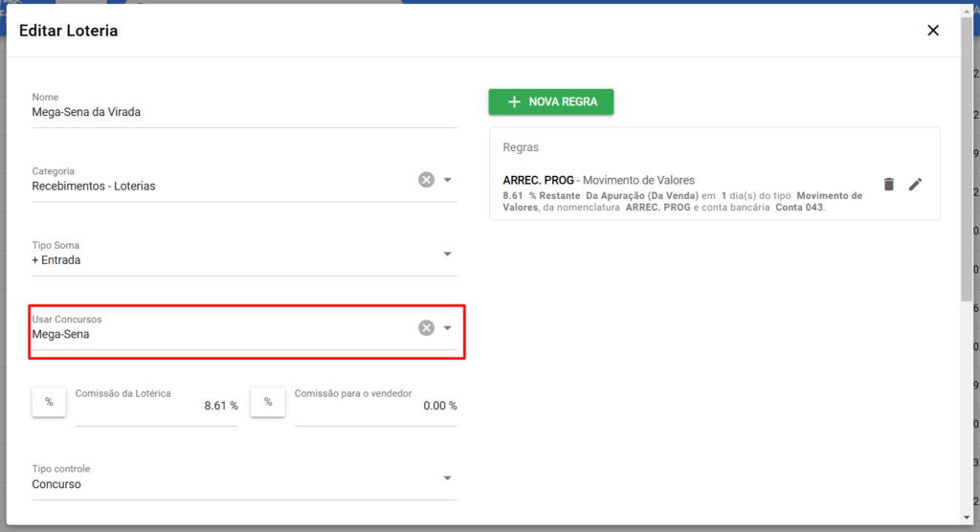Viewport: 980px width, 532px height.
Task: Edit the ARREC. PROG rule with pencil icon
Action: click(916, 185)
